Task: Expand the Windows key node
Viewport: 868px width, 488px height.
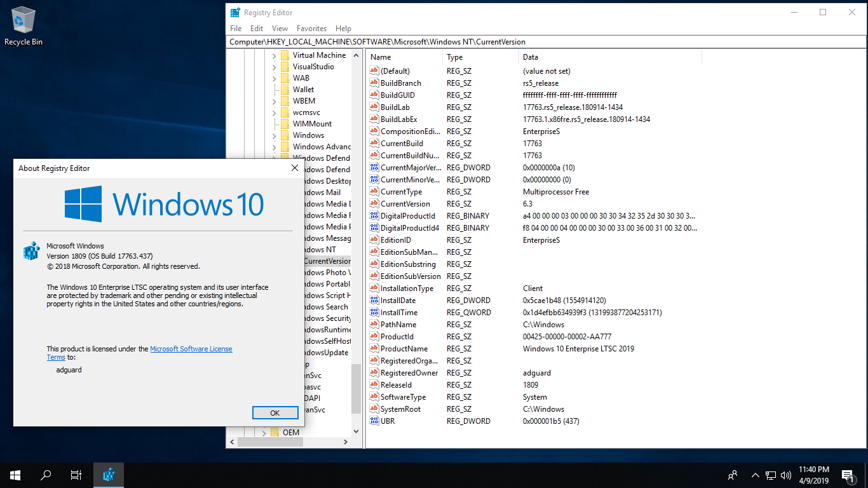Action: tap(275, 135)
